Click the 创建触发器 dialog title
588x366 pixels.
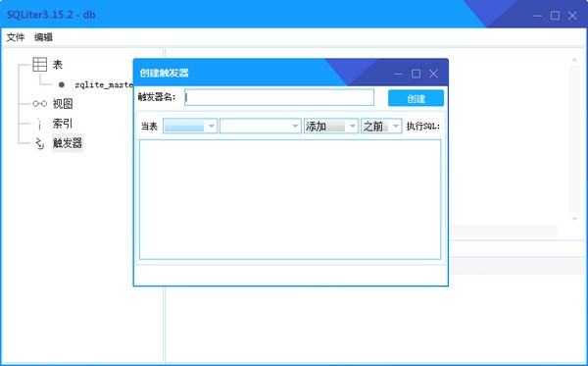click(165, 73)
